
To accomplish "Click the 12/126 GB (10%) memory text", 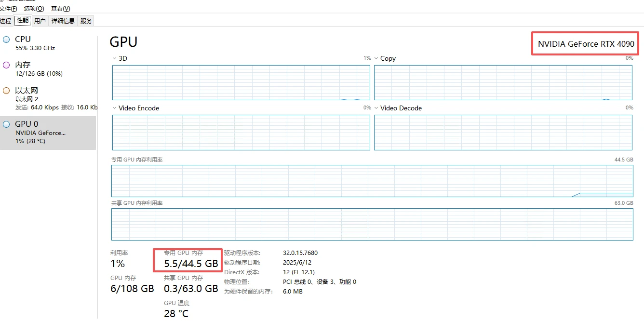I will pyautogui.click(x=39, y=74).
